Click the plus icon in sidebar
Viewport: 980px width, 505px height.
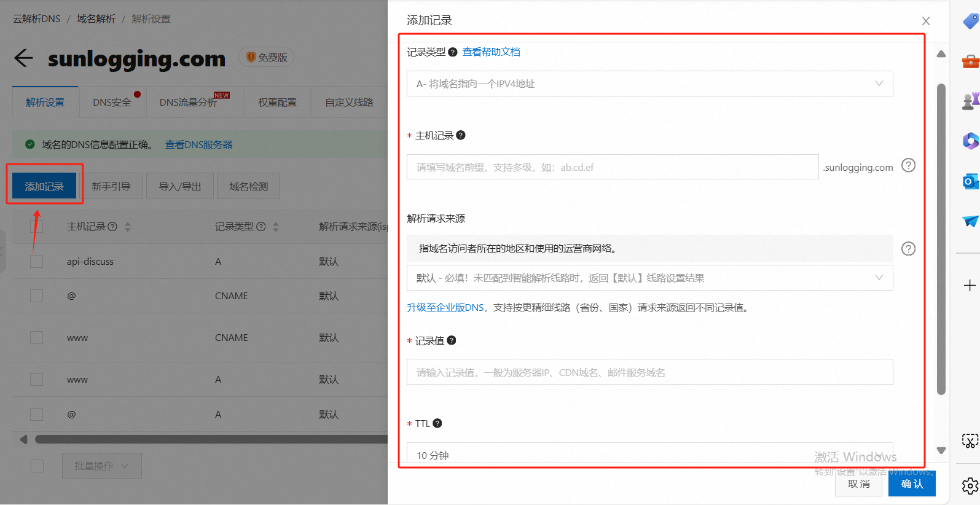(x=970, y=286)
